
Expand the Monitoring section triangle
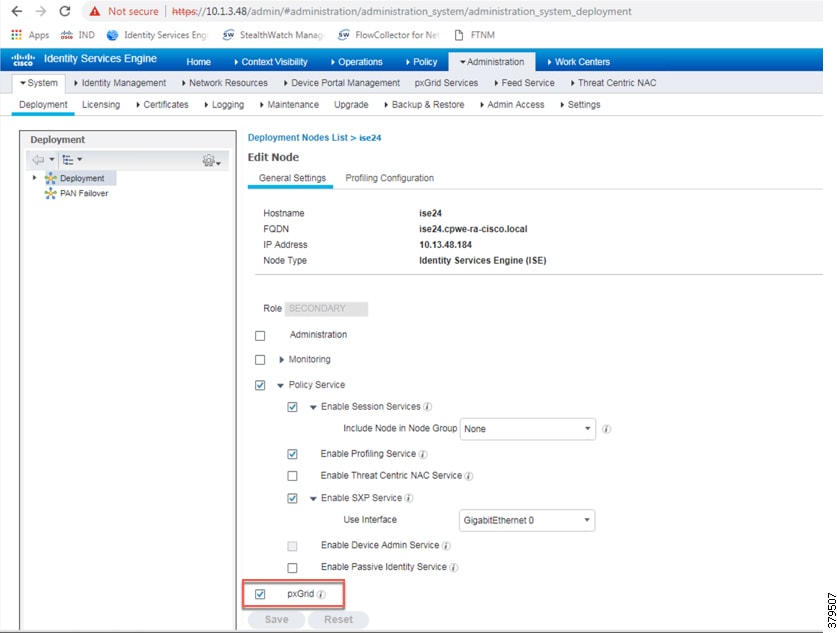point(281,360)
